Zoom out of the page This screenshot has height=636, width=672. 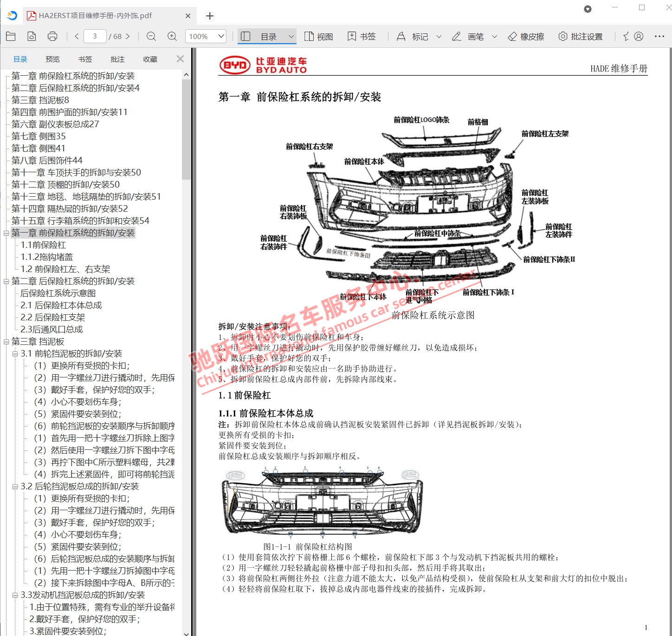coord(151,36)
